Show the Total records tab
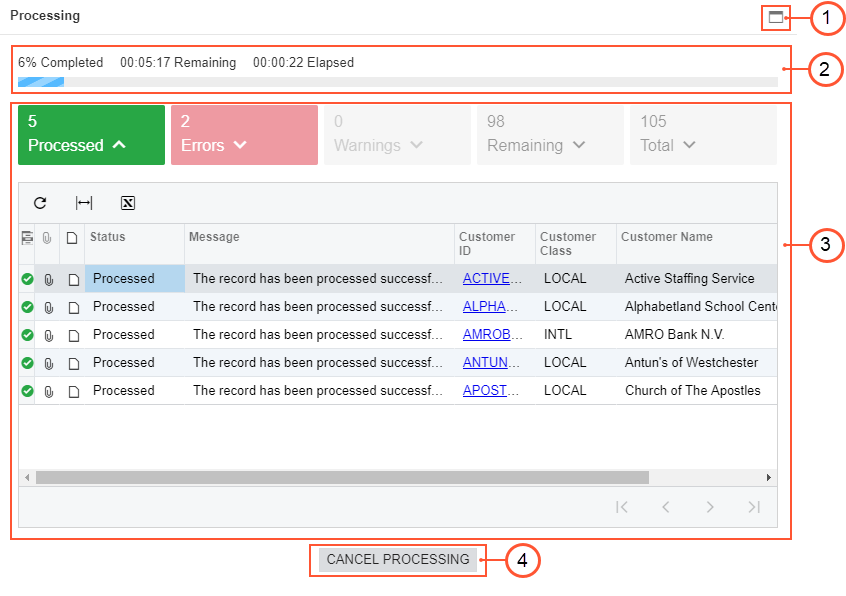The image size is (846, 596). 702,135
